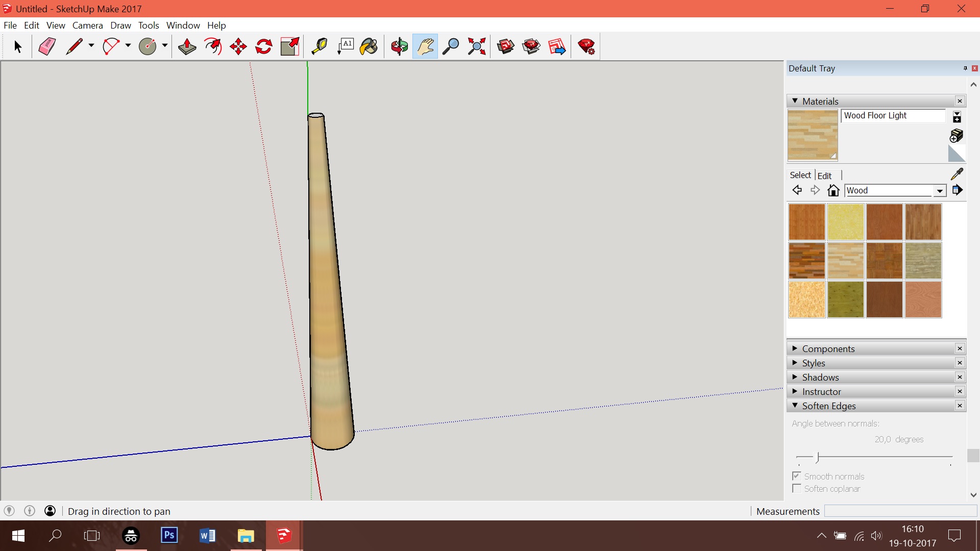Select the Zoom Extents tool
980x551 pixels.
tap(477, 46)
